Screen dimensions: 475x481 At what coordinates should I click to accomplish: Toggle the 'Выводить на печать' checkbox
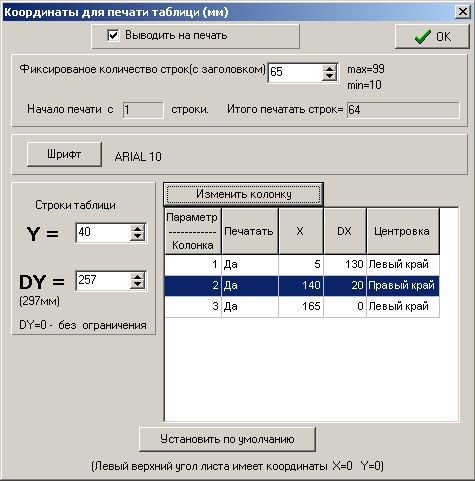click(x=113, y=35)
